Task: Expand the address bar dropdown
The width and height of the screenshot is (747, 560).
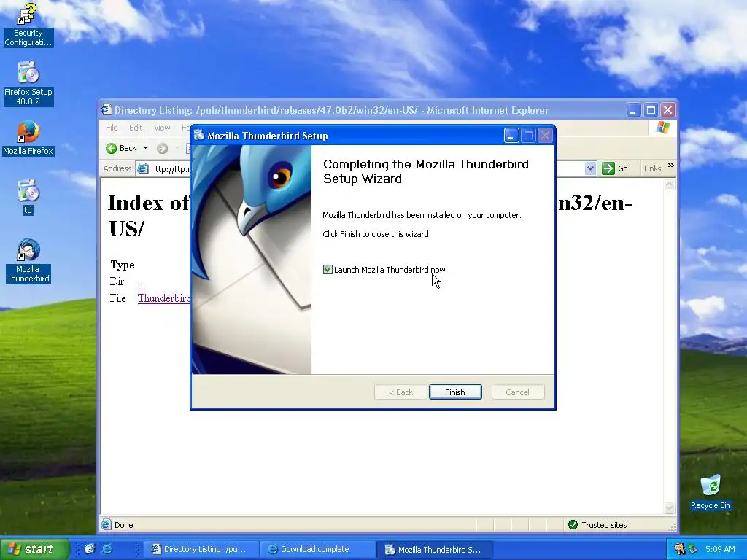Action: point(590,168)
